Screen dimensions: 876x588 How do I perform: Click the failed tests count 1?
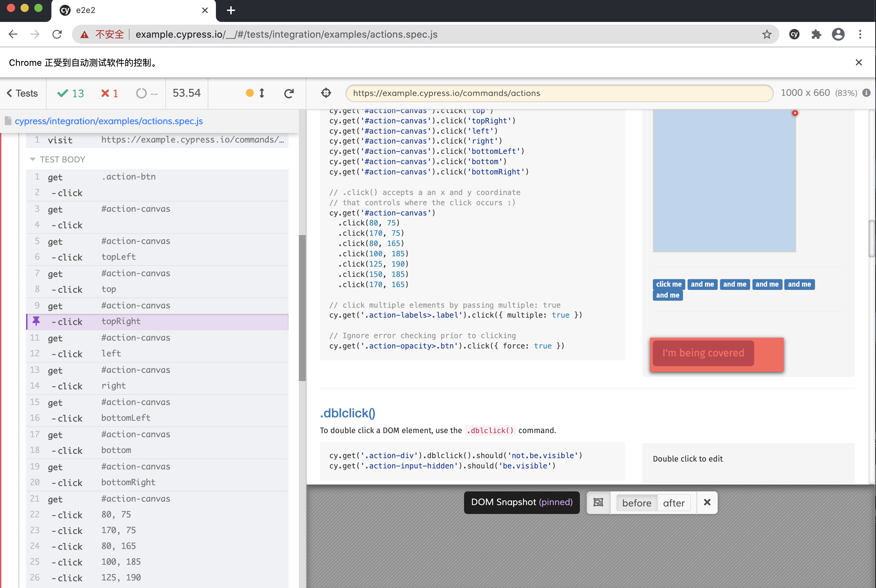pos(110,94)
